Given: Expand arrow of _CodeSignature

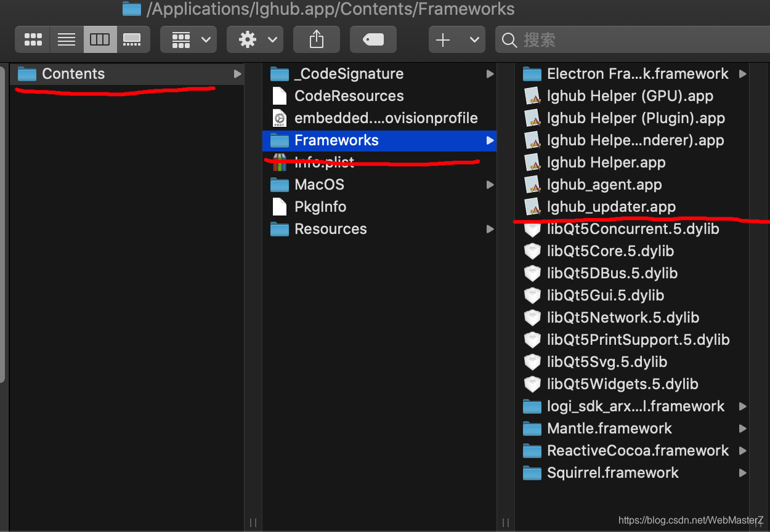Looking at the screenshot, I should pos(490,74).
